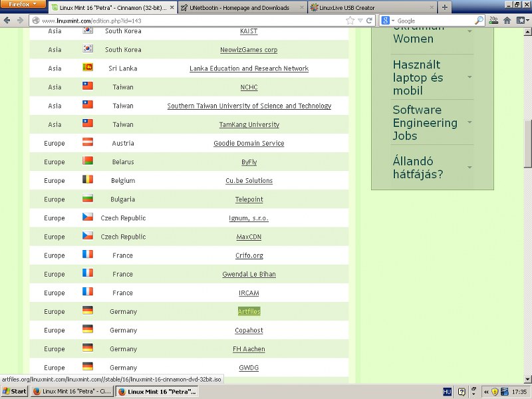Click the flag icon in the KAIST row
This screenshot has width=532, height=399.
click(88, 31)
